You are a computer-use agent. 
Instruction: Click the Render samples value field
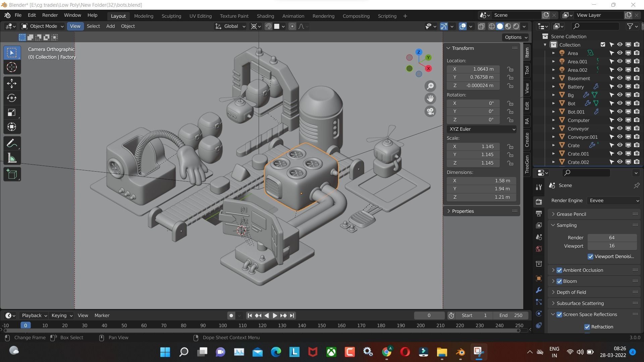612,238
